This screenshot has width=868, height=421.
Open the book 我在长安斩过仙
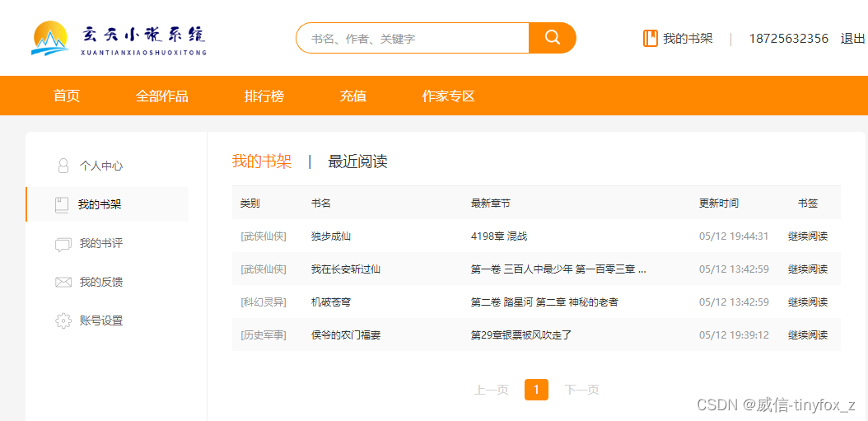346,269
